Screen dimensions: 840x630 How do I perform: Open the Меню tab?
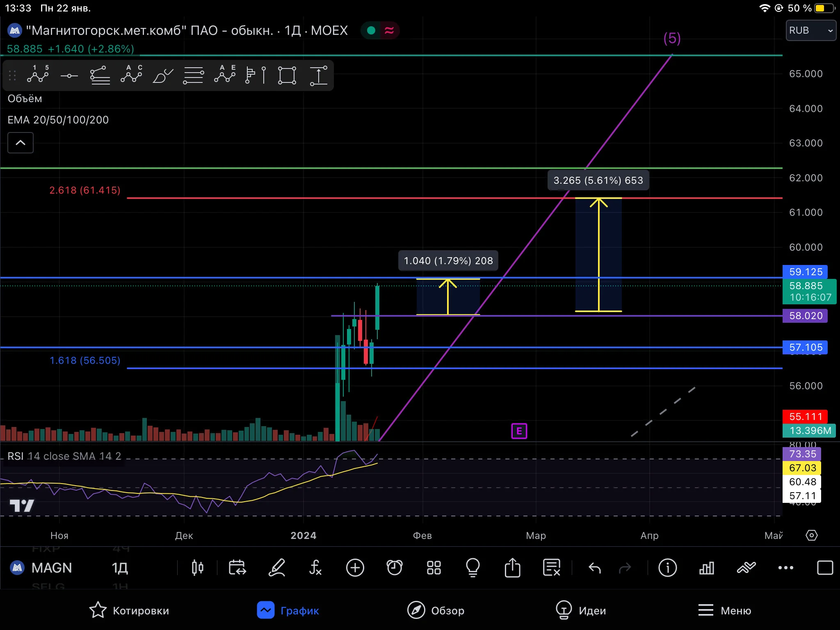coord(725,610)
